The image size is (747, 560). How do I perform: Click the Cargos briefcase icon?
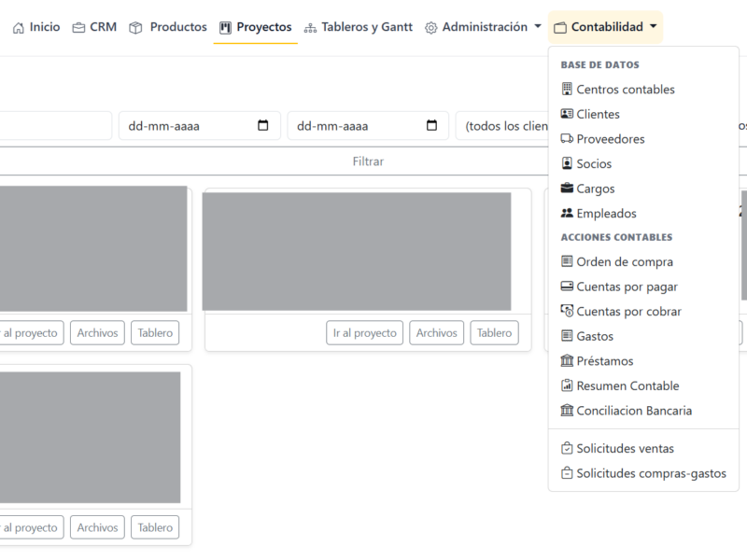[567, 189]
